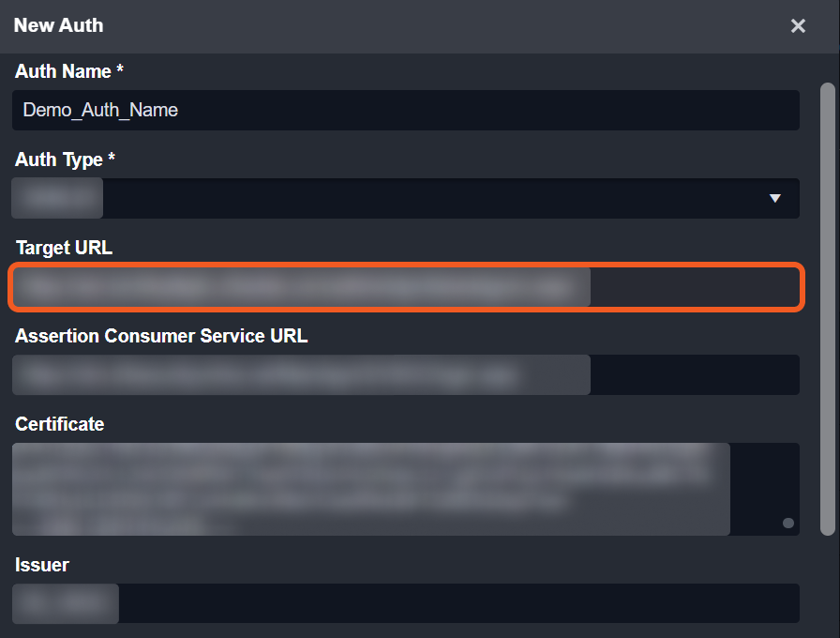
Task: Click inside the Certificate text area
Action: tap(405, 489)
